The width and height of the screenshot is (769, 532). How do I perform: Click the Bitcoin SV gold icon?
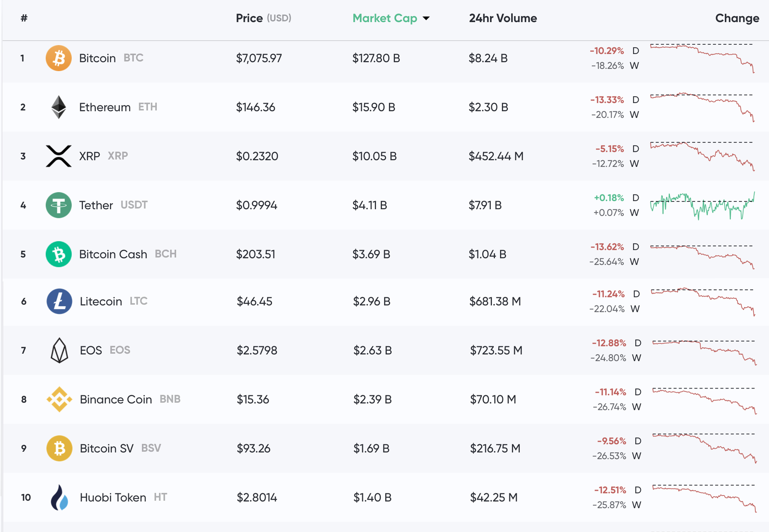pos(59,448)
